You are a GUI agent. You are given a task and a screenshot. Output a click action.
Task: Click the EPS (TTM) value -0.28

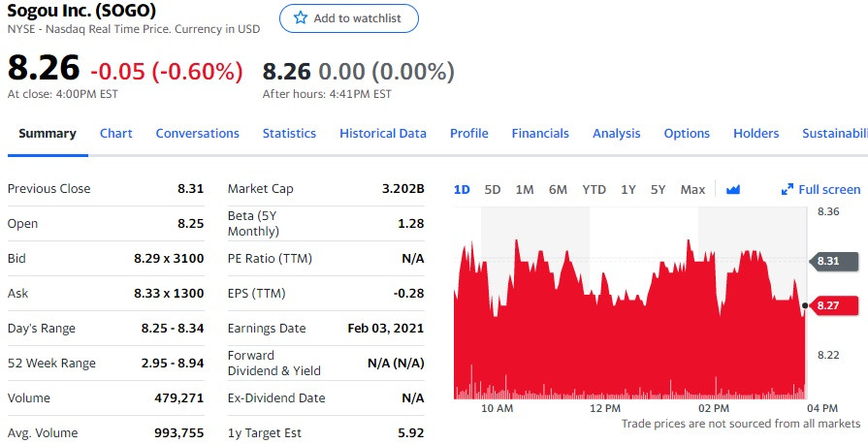pos(409,294)
